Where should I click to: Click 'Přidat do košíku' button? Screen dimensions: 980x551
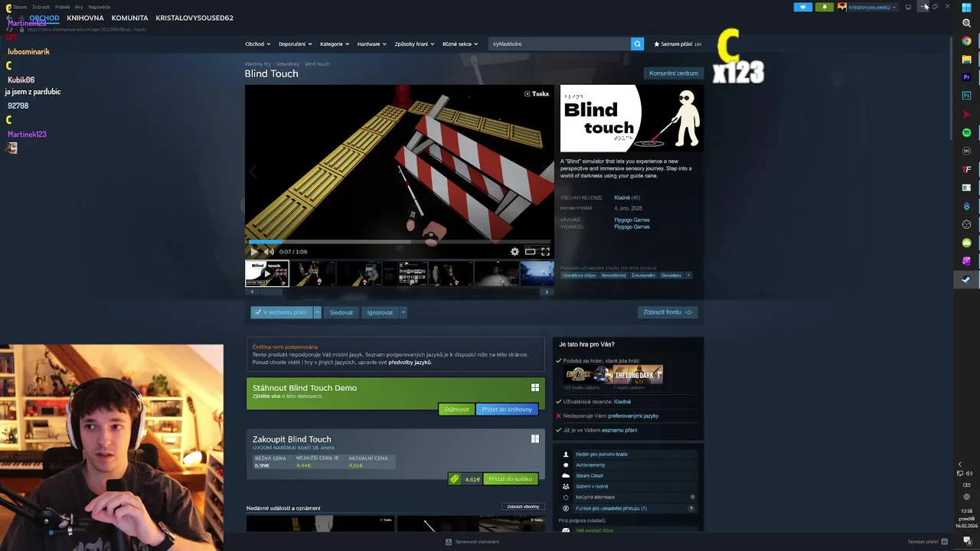coord(511,479)
